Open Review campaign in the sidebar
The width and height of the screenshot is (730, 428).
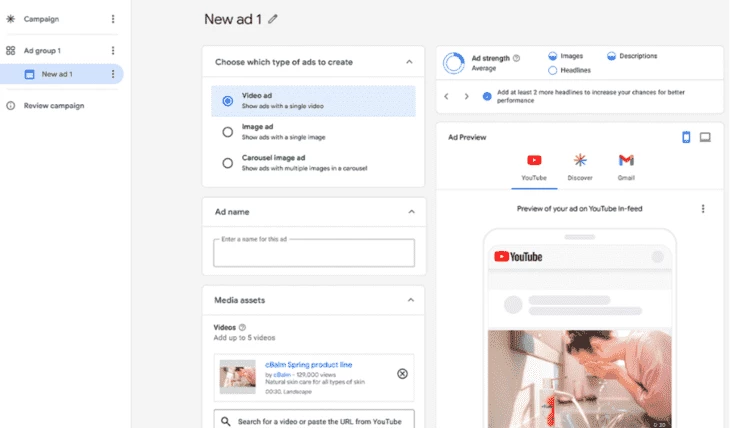click(x=54, y=106)
